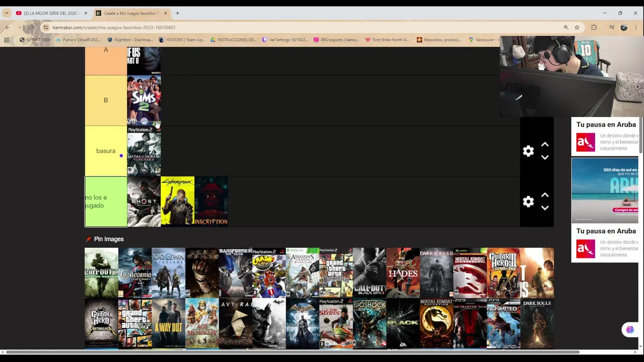Pick Call of Duty Modern Warfare cover
Screen dimensions: 644x362
pos(101,273)
